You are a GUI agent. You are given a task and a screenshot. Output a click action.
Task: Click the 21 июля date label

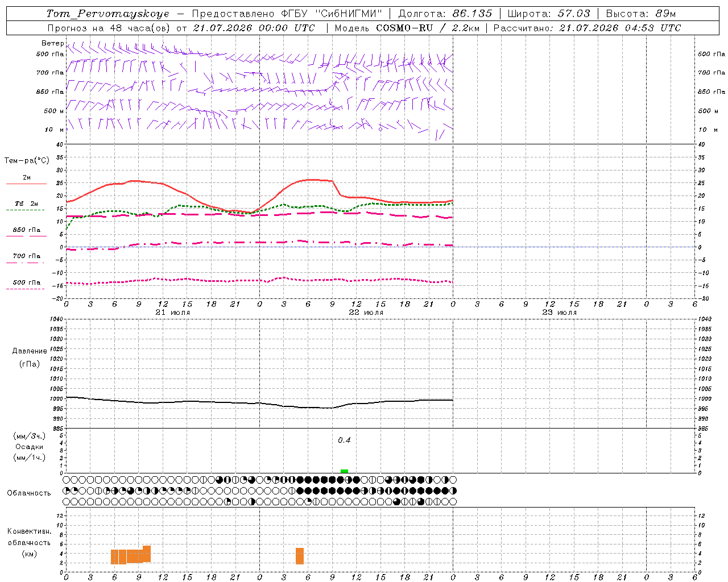[x=173, y=313]
